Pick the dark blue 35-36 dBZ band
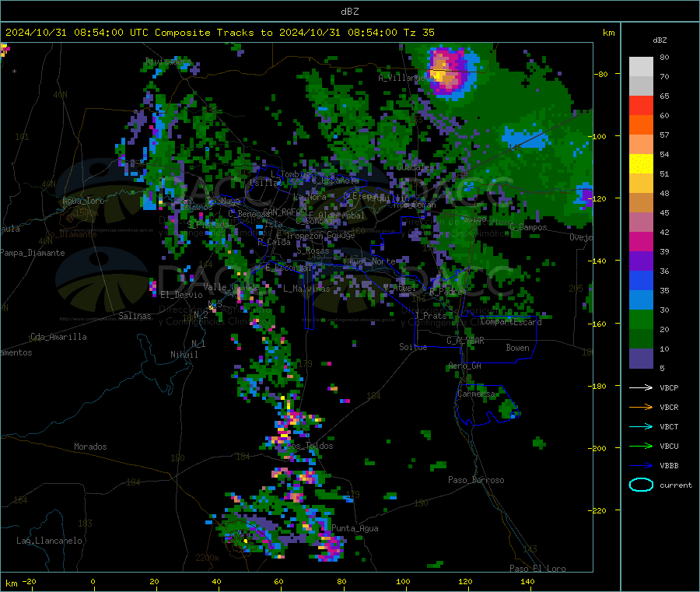 point(641,280)
